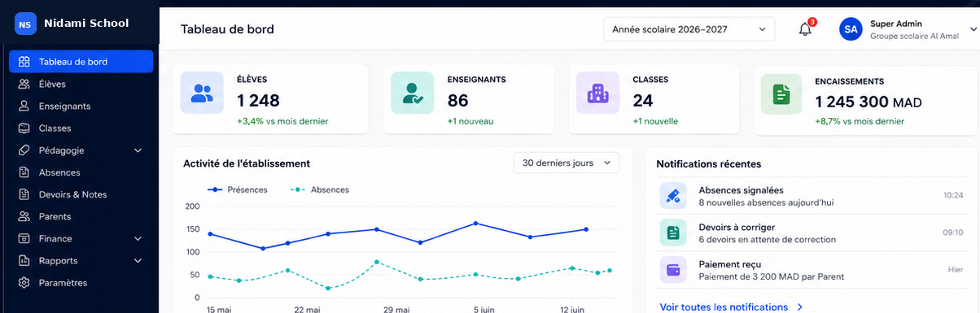Open the Devoirs & Notes menu item

[x=81, y=194]
